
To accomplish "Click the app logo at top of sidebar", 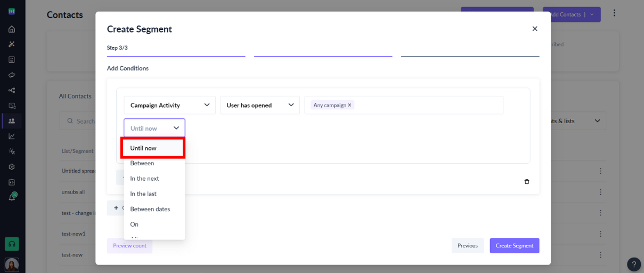I will (12, 11).
